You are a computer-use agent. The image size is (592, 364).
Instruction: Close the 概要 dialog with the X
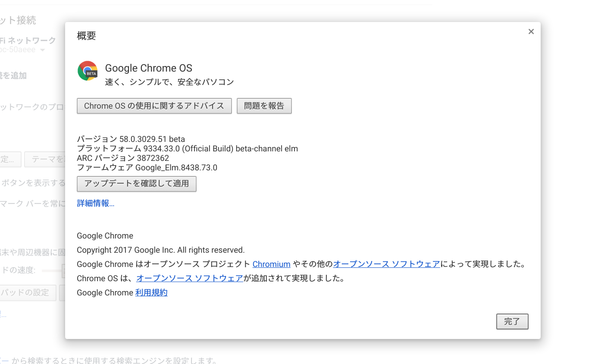point(531,31)
